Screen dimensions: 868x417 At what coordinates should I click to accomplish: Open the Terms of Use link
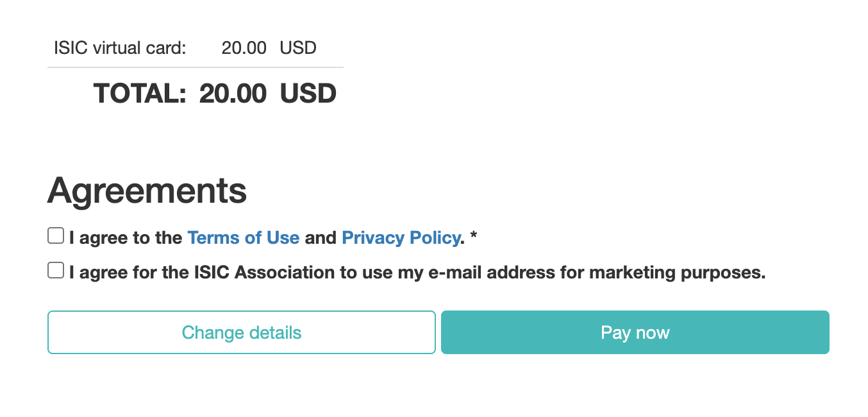pos(243,238)
